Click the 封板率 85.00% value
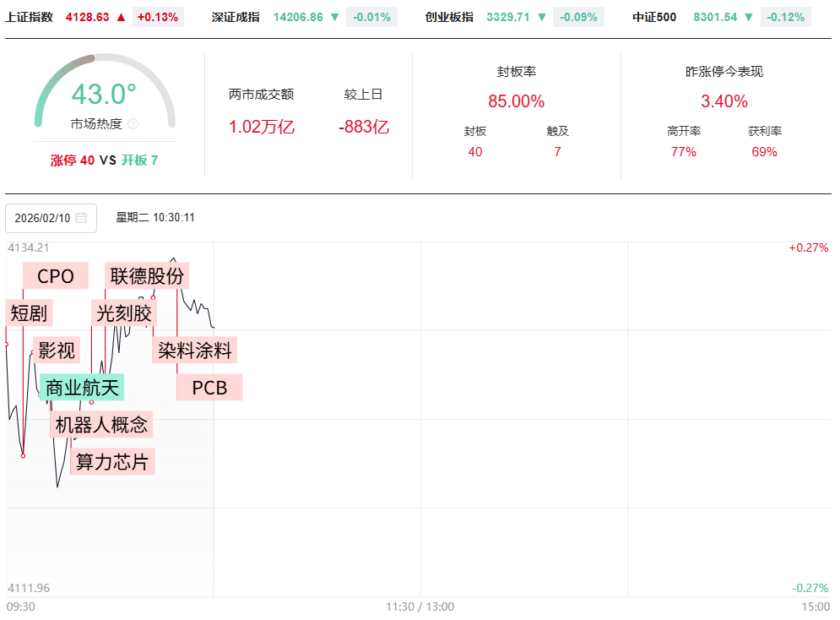Screen dimensions: 840x620 coord(516,101)
